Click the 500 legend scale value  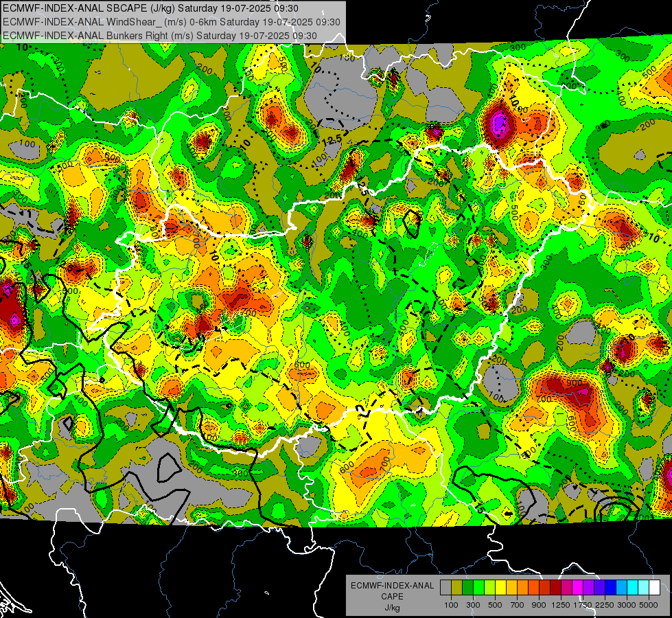pyautogui.click(x=495, y=605)
